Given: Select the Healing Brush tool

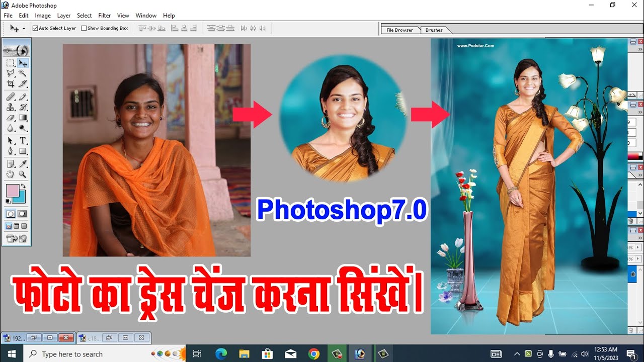Looking at the screenshot, I should coord(10,97).
